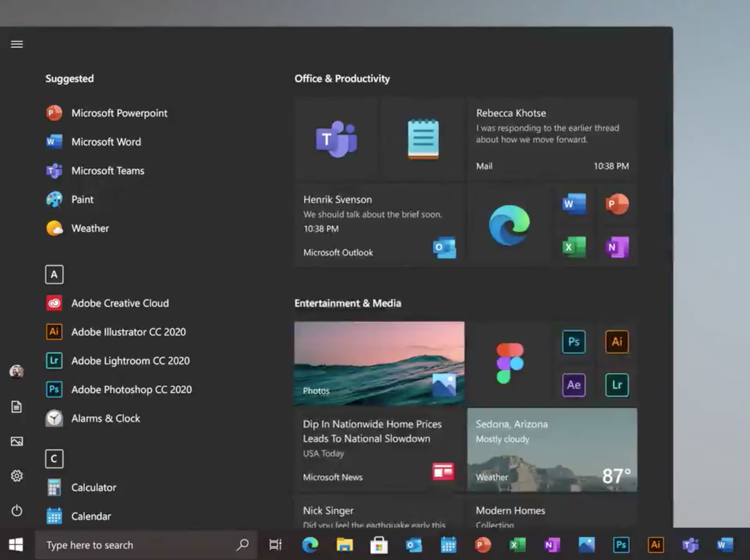750x560 pixels.
Task: Open the Teams tile in Office group
Action: pyautogui.click(x=337, y=139)
